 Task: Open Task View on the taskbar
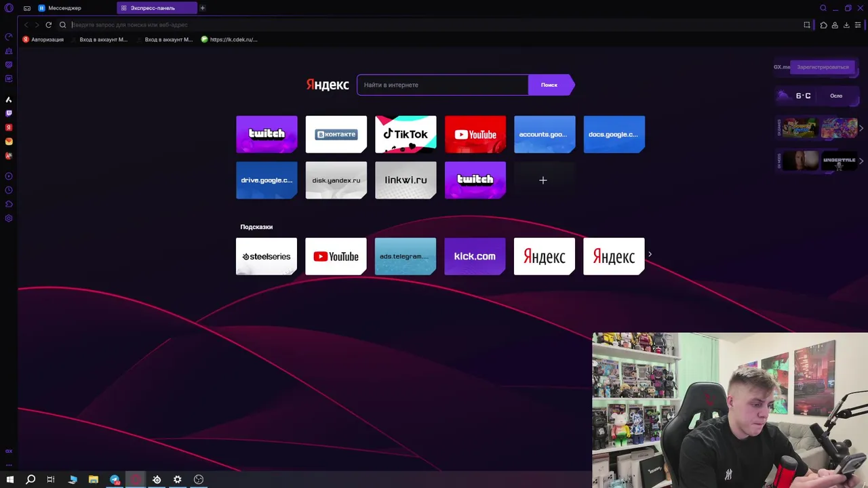point(51,479)
